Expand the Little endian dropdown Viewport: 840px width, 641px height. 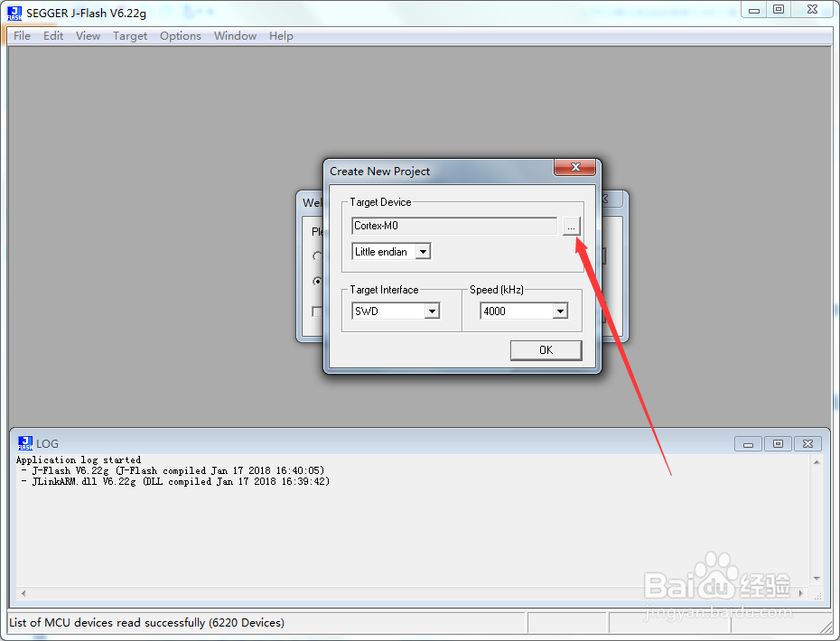(424, 252)
